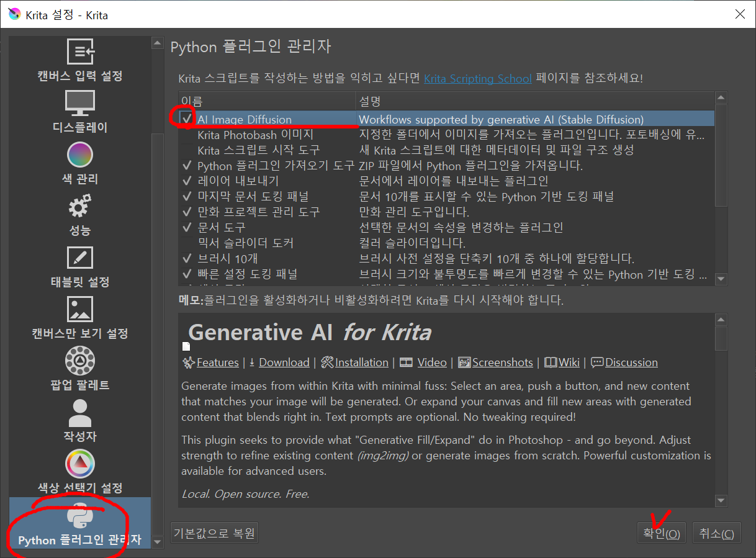Open the Features link
The height and width of the screenshot is (558, 756).
tap(218, 362)
